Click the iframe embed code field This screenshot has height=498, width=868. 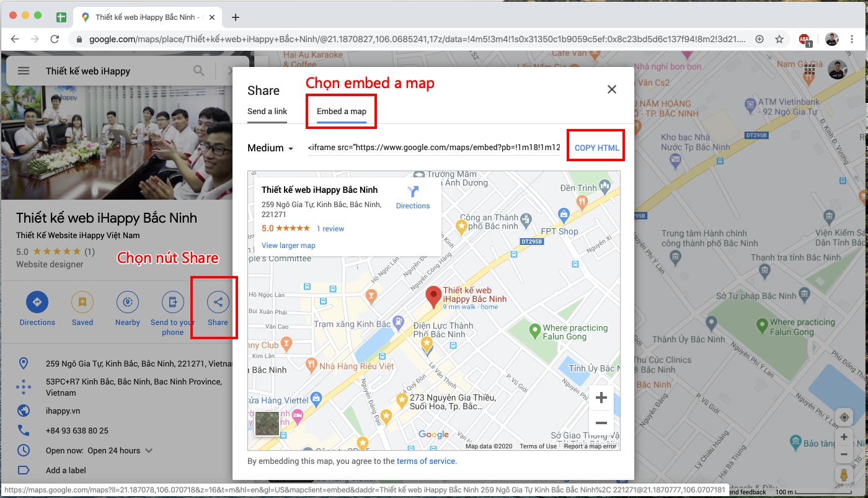pyautogui.click(x=434, y=148)
